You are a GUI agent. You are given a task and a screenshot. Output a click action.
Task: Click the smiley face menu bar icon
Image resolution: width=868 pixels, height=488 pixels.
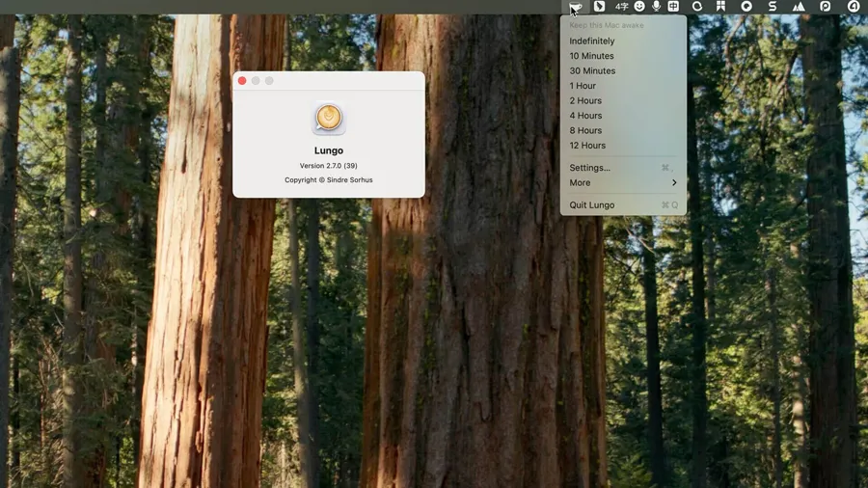639,7
